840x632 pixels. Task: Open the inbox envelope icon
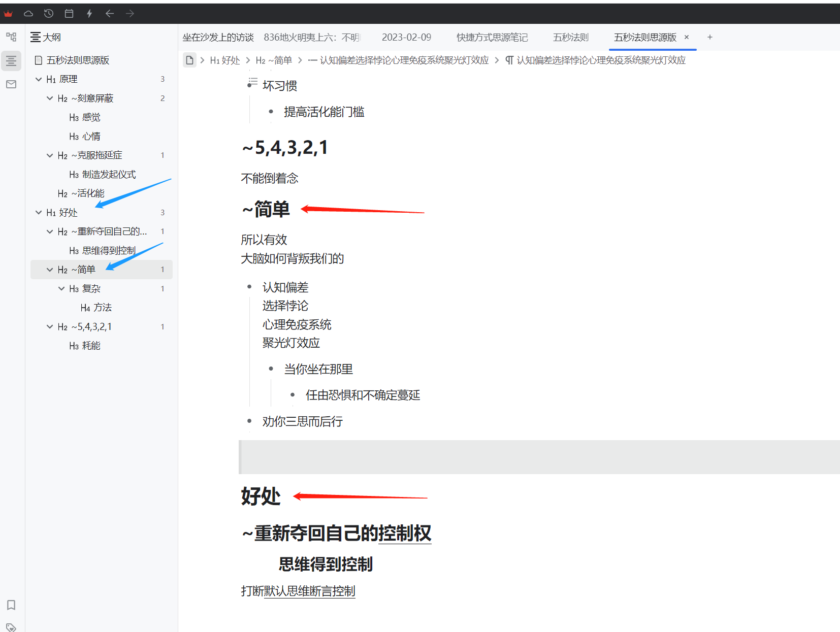(x=11, y=84)
